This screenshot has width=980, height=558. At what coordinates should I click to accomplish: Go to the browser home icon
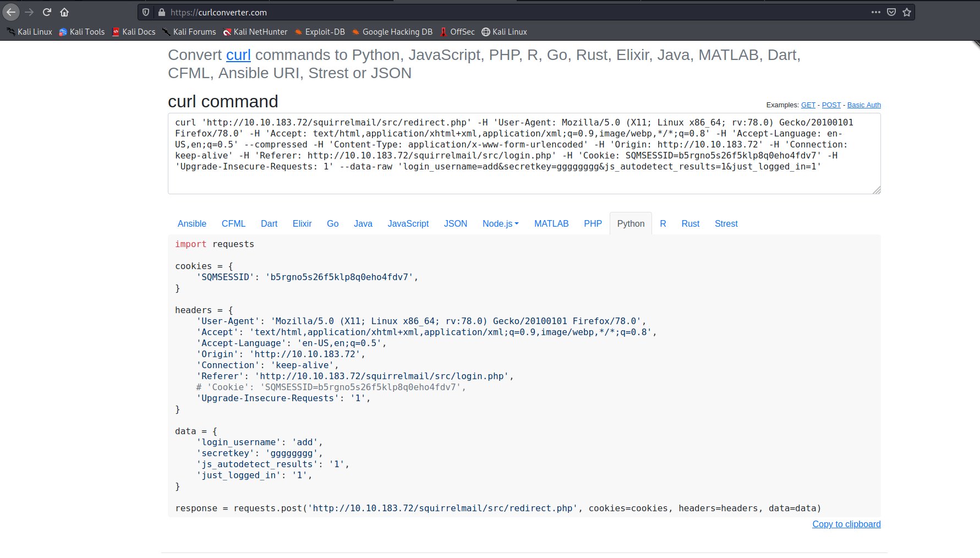tap(64, 12)
